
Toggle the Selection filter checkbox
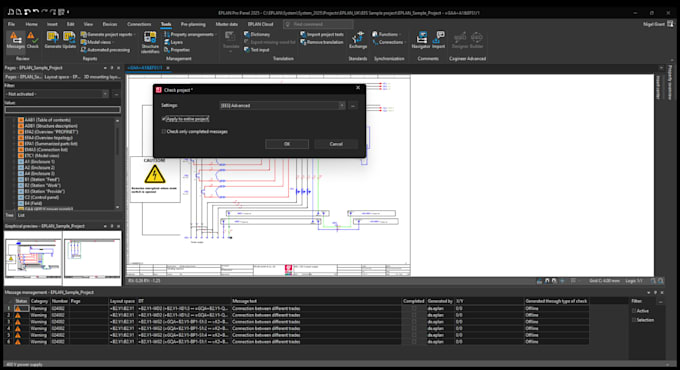(634, 320)
